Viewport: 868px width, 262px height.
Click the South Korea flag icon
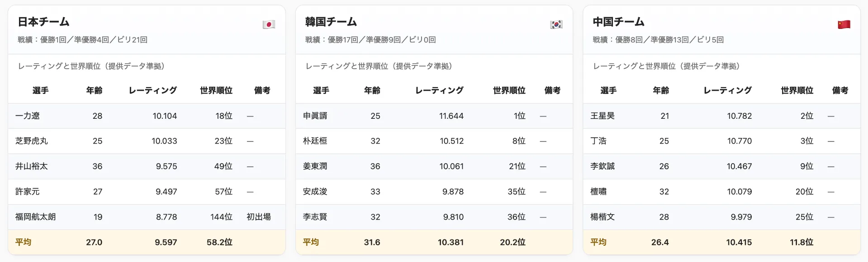[x=556, y=24]
